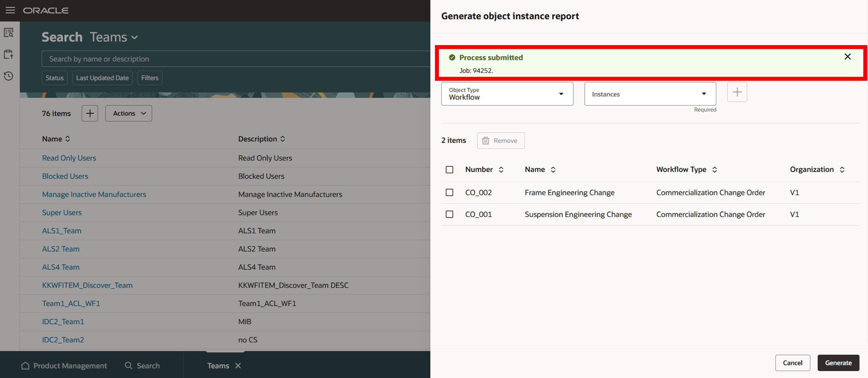
Task: View recently visited items via the history icon
Action: point(8,76)
